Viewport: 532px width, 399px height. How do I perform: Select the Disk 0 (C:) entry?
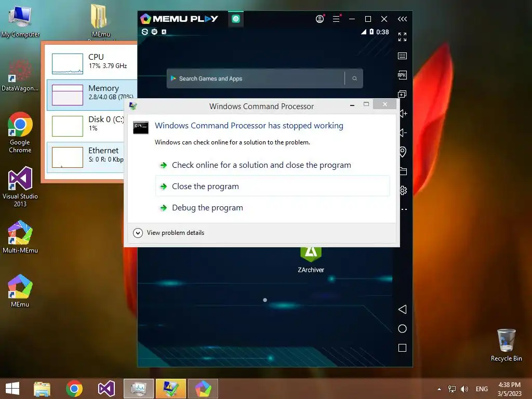(86, 126)
